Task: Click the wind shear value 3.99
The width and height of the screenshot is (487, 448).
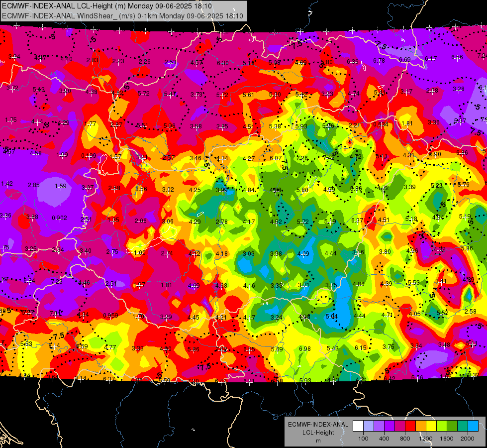Action: coord(222,190)
